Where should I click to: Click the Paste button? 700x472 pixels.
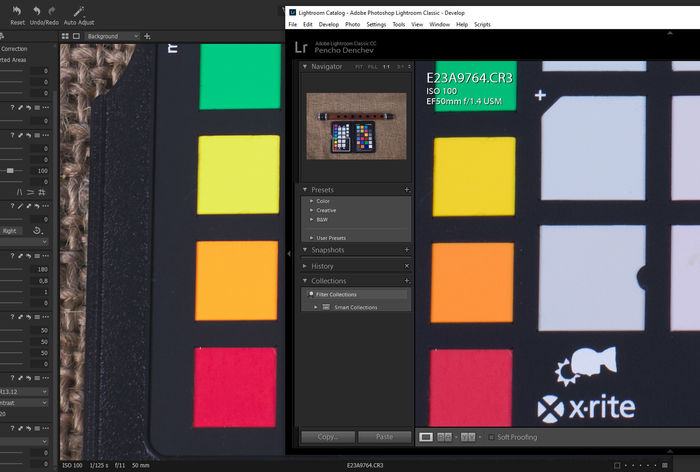pyautogui.click(x=384, y=437)
